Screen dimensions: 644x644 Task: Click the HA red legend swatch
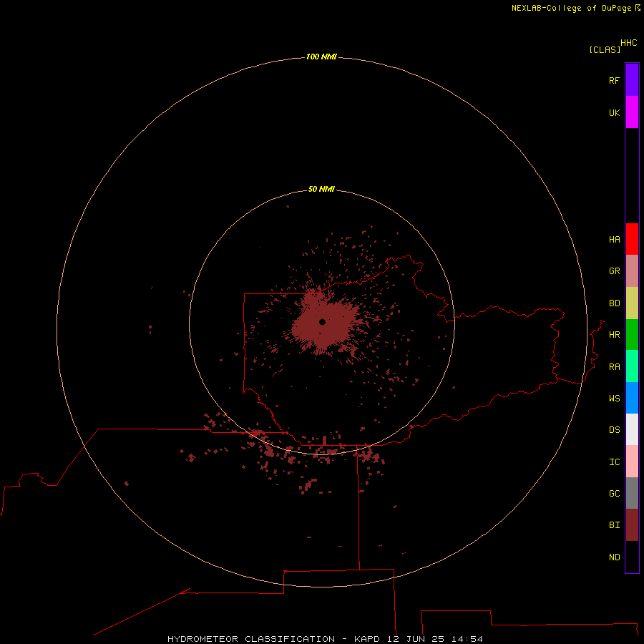pyautogui.click(x=632, y=239)
